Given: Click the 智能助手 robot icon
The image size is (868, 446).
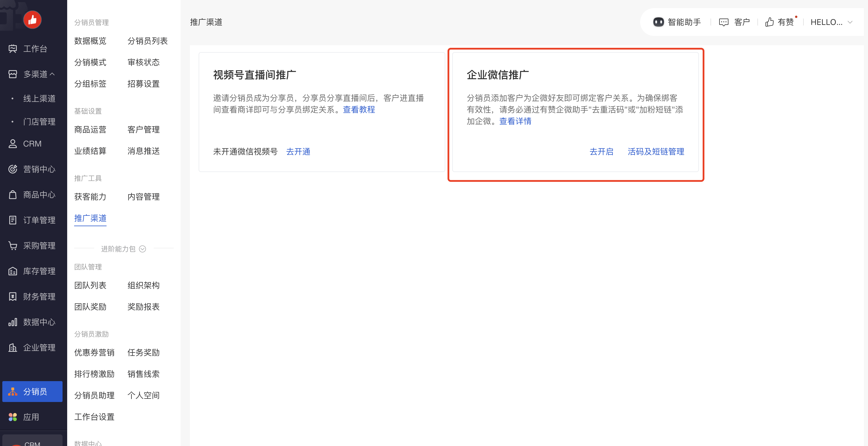Looking at the screenshot, I should (658, 22).
